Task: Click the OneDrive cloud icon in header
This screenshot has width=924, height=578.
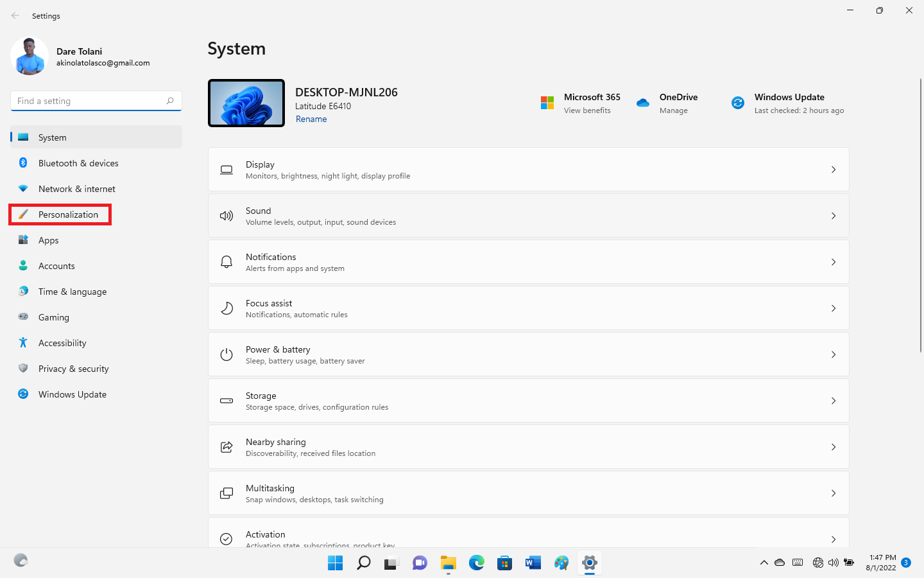Action: click(643, 103)
